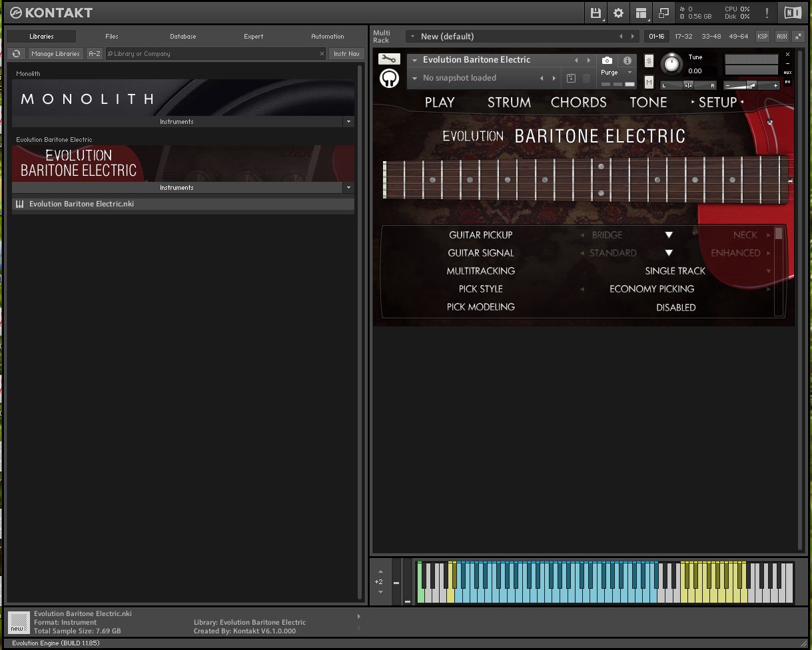This screenshot has height=650, width=812.
Task: Toggle the PV button in the instrument header
Action: click(x=787, y=82)
